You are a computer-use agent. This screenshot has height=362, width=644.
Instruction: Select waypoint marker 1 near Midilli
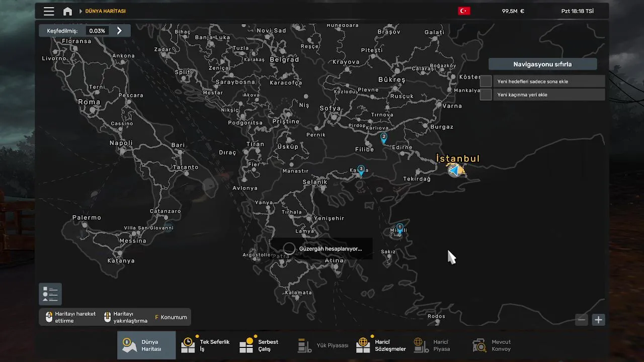click(399, 229)
